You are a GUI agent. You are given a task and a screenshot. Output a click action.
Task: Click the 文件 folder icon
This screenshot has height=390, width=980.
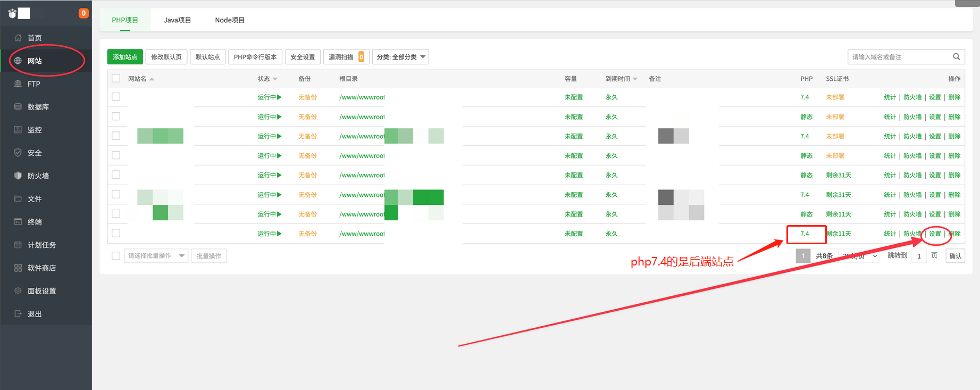18,198
